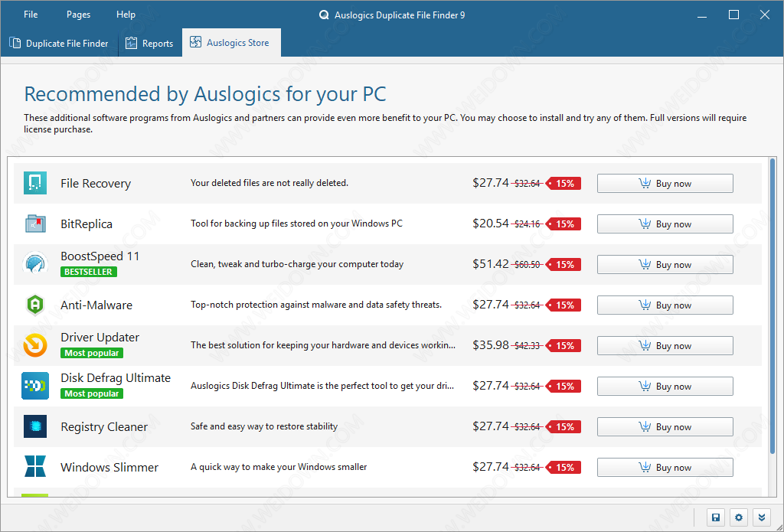Click 'Recommended by Auslogics for your PC' heading

point(205,94)
